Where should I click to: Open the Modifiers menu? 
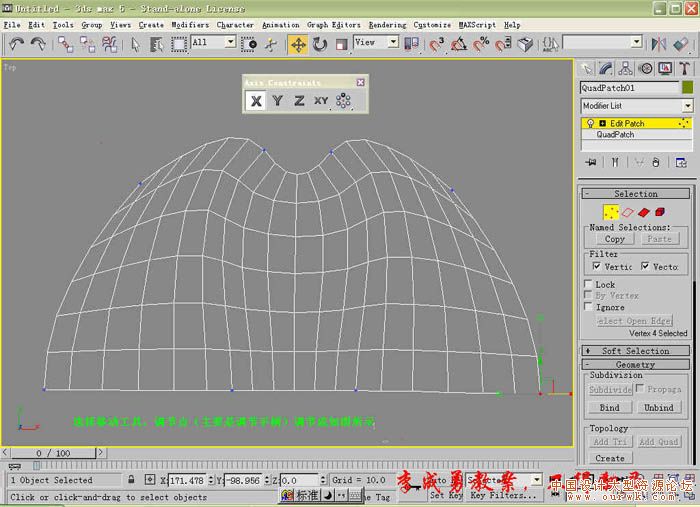click(x=190, y=25)
